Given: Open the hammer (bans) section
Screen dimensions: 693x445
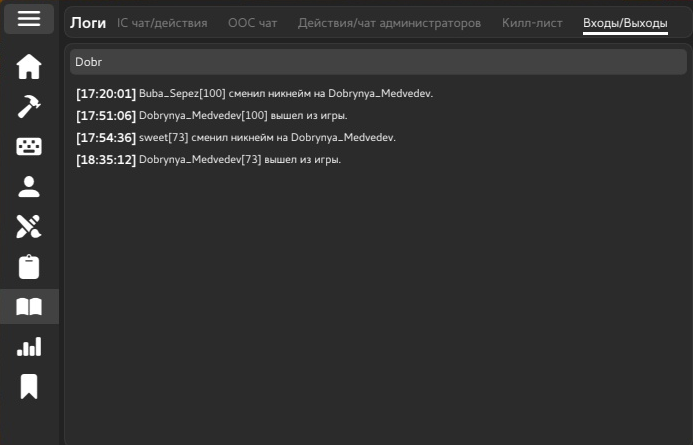Looking at the screenshot, I should [29, 107].
